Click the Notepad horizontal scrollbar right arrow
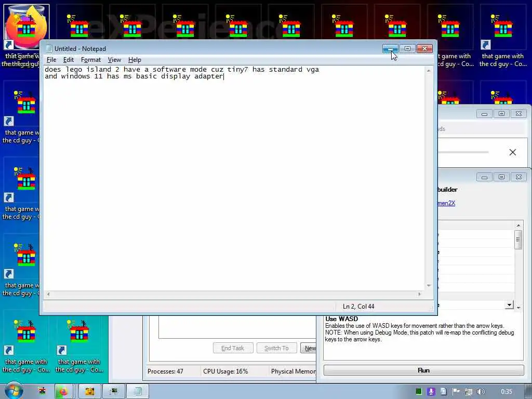 (x=419, y=294)
